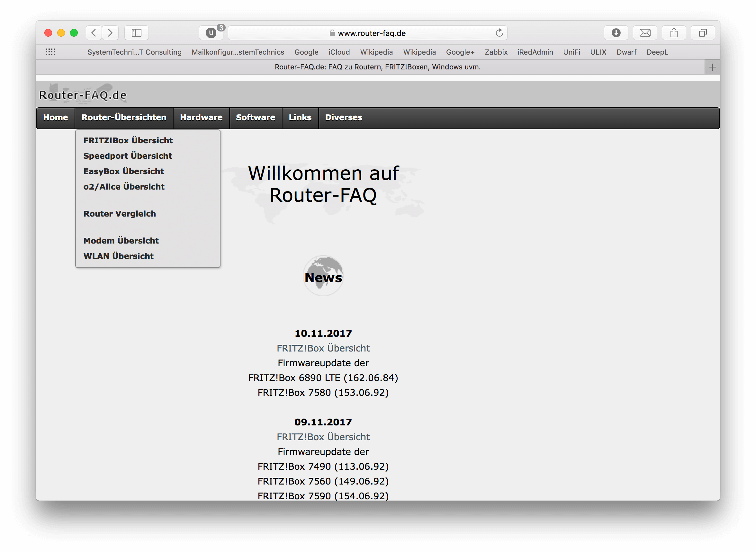Click the Router-FAQ.de logo
This screenshot has width=756, height=552.
83,94
